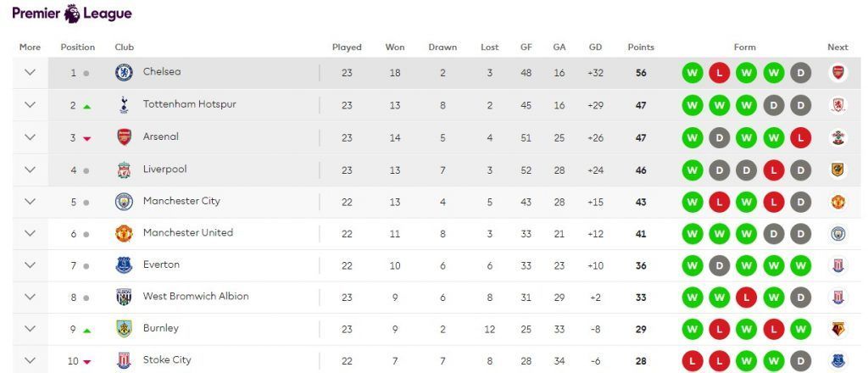The width and height of the screenshot is (868, 373).
Task: Open Manchester City's next opponent badge
Action: [838, 202]
